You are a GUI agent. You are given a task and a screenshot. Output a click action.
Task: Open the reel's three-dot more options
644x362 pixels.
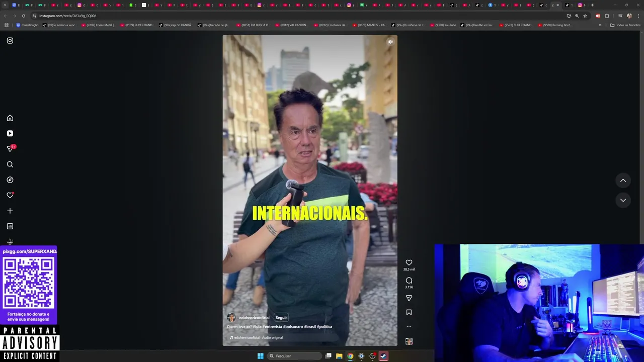tap(409, 327)
